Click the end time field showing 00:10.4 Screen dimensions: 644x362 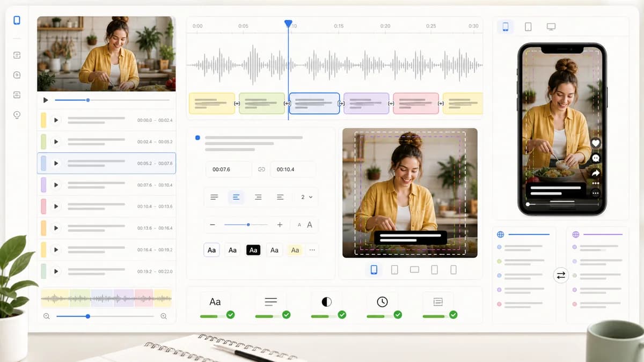tap(293, 169)
